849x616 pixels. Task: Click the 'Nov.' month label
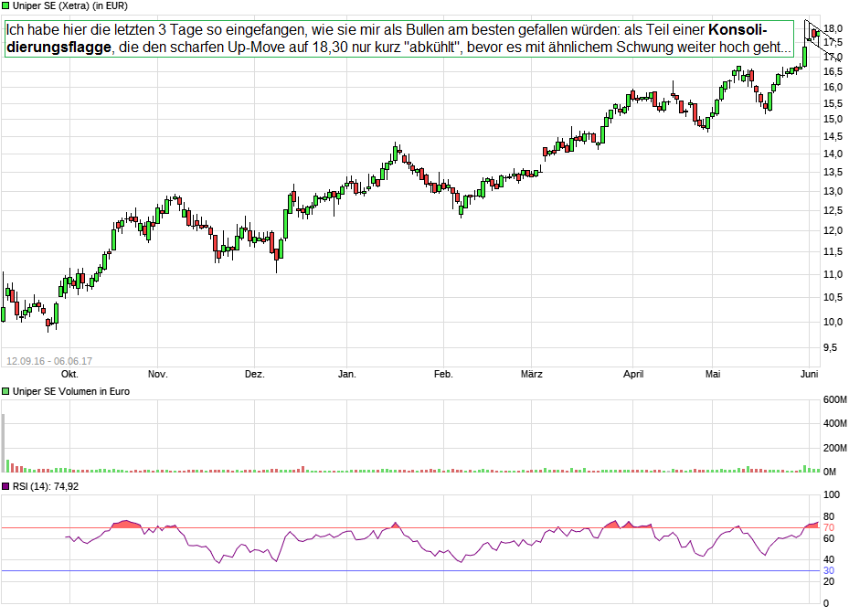(157, 374)
